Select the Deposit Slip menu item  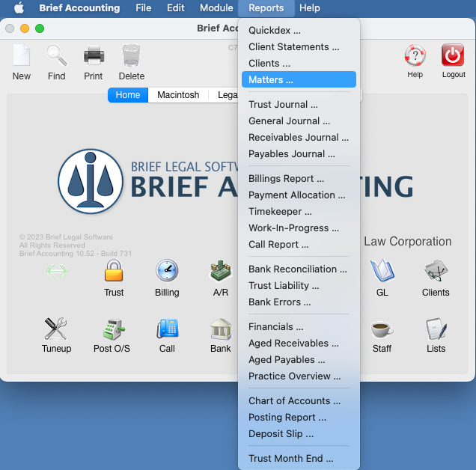point(299,433)
